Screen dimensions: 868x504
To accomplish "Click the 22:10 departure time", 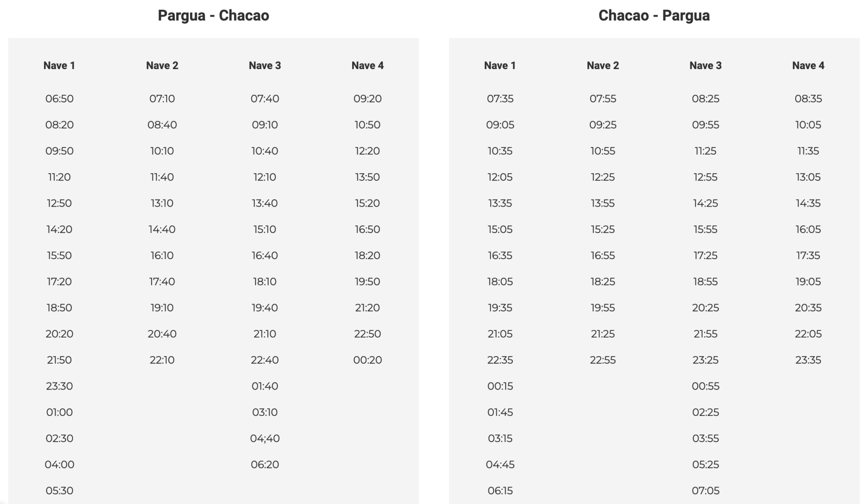I will [162, 360].
